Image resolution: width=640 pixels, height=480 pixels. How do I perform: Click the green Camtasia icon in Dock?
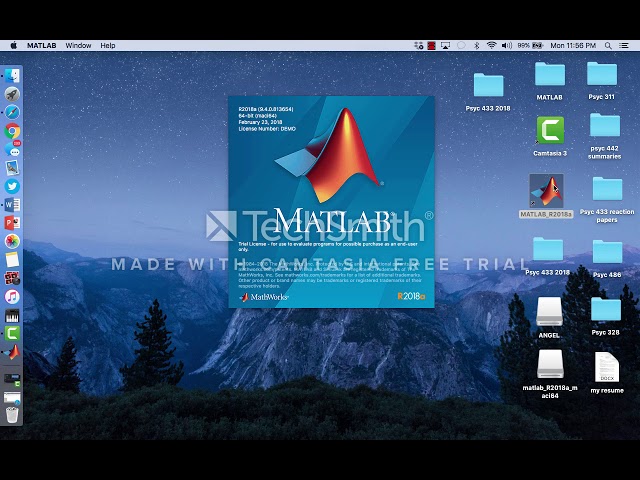coord(12,333)
